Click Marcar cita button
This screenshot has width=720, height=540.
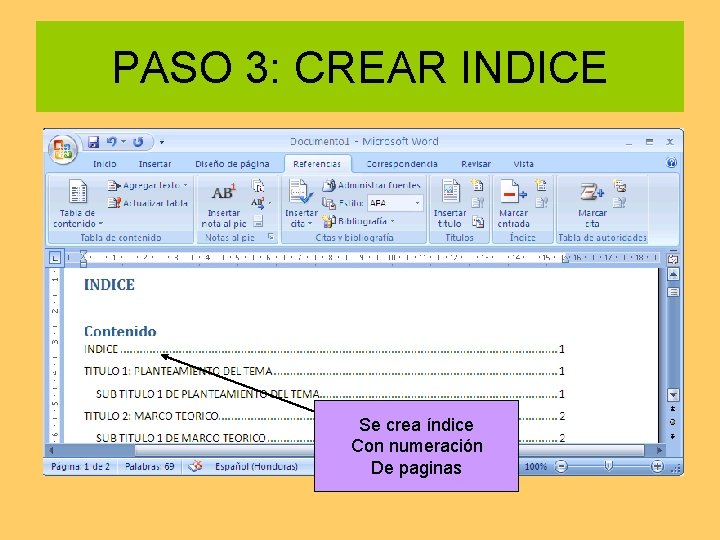[592, 203]
